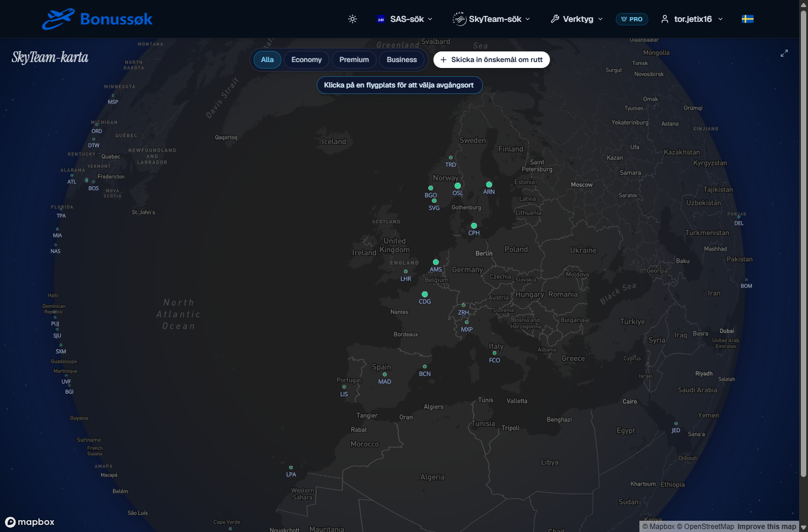Select the MSP airport marker

click(x=113, y=95)
